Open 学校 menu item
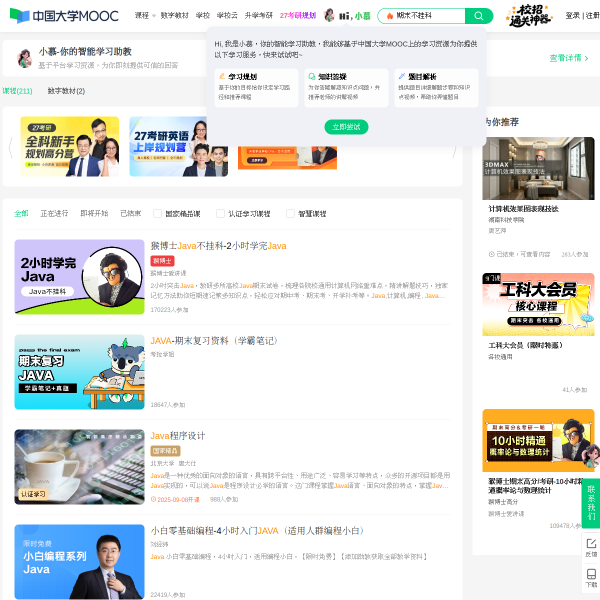Viewport: 600px width, 600px height. 203,16
